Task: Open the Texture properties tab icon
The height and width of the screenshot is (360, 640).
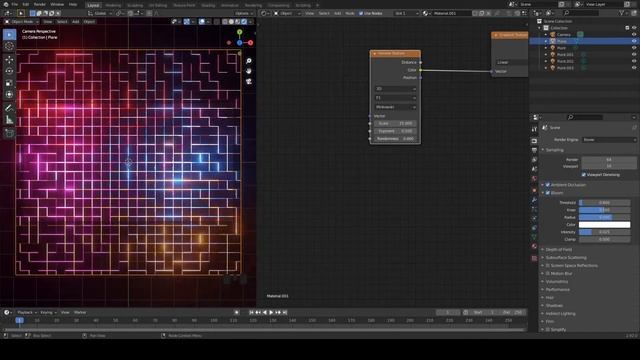Action: (534, 258)
